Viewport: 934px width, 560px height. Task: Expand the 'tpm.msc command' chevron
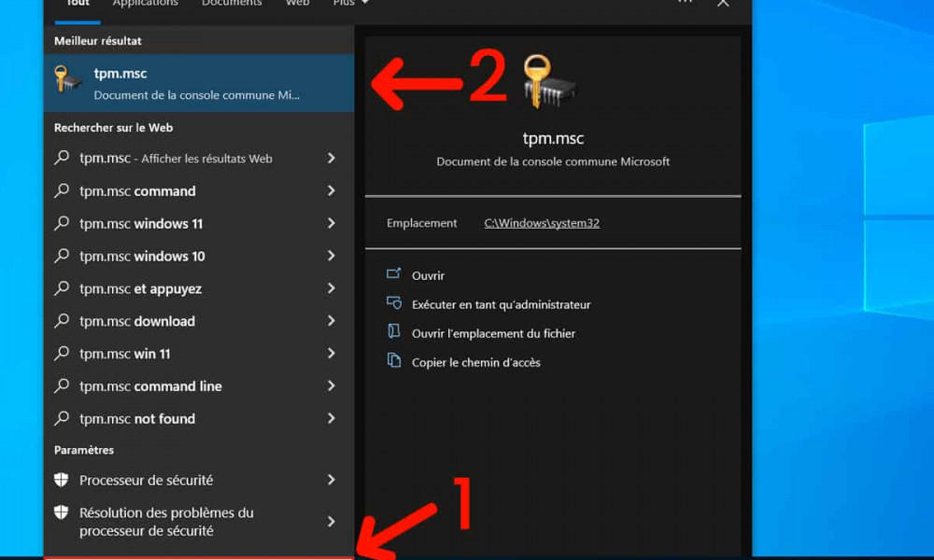coord(332,190)
